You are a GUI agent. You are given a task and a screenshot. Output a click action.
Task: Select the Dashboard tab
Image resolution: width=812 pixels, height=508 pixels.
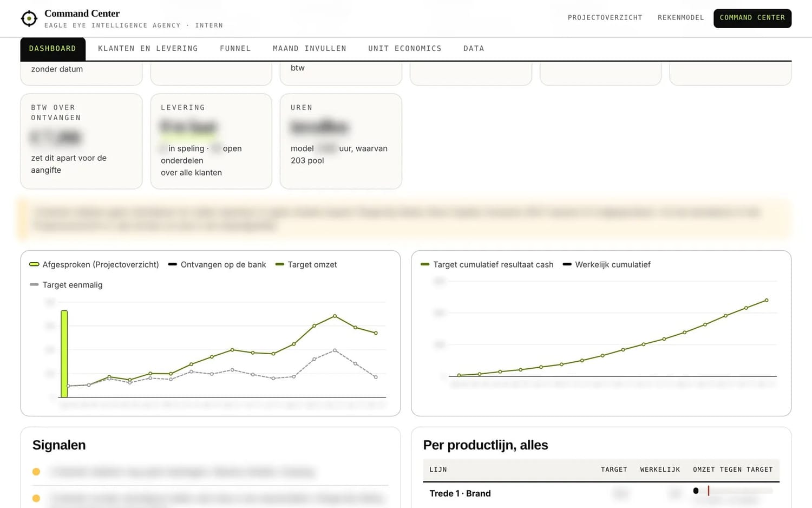[53, 49]
